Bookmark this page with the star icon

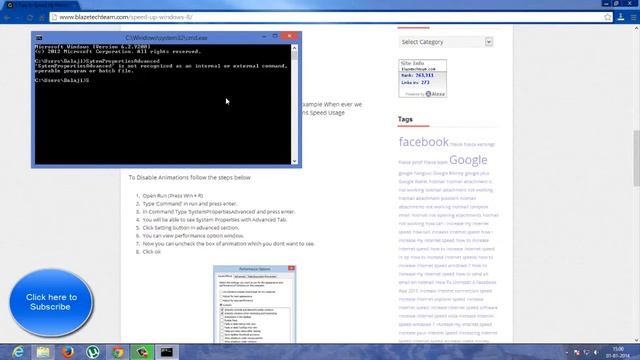click(x=608, y=17)
